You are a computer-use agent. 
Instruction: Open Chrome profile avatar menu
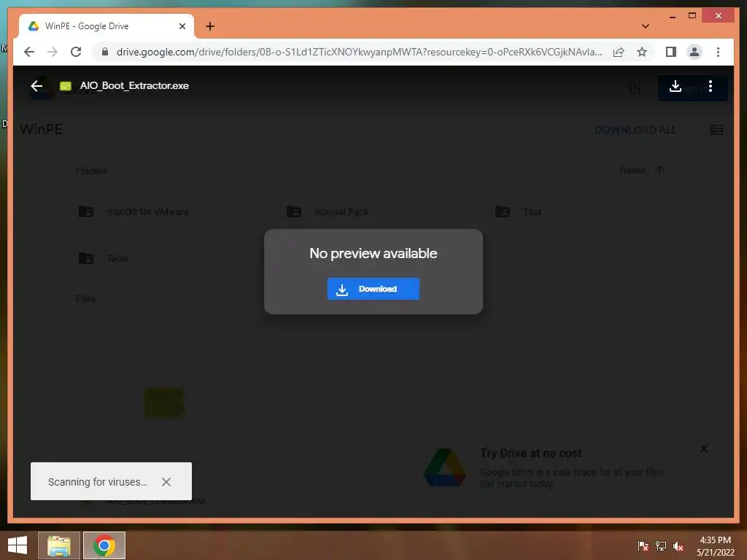[694, 52]
